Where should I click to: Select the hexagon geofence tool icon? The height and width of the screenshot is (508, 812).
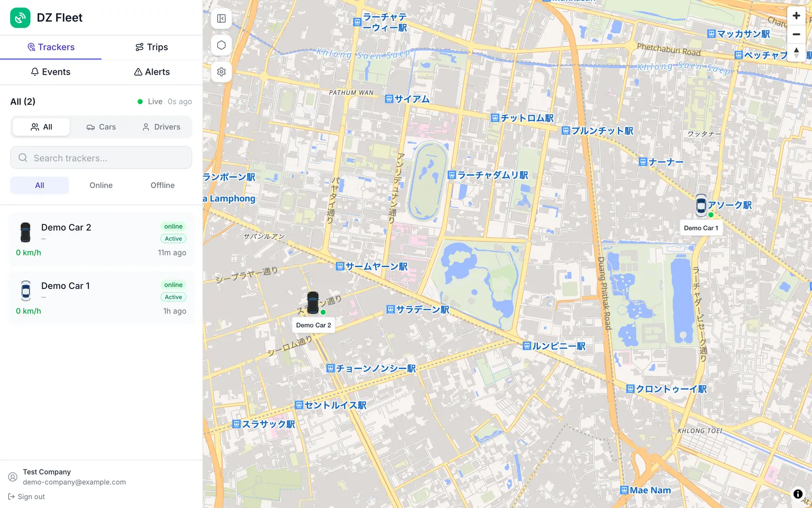(x=221, y=45)
